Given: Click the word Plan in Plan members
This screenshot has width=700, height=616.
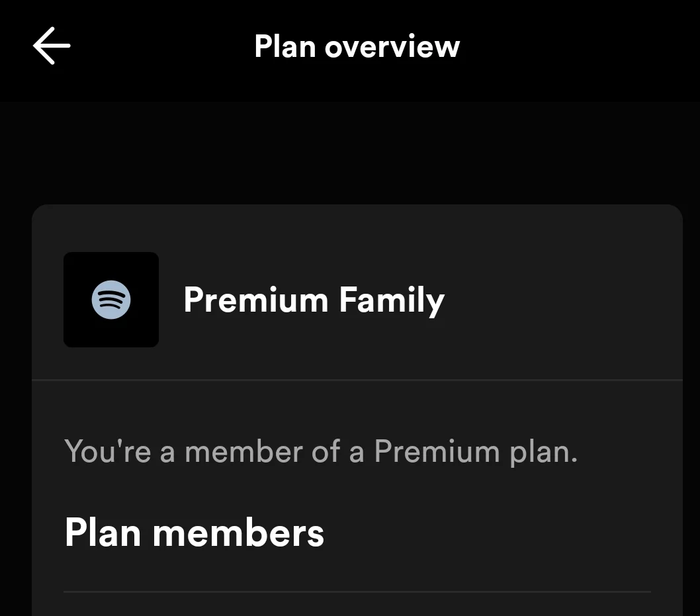Looking at the screenshot, I should coord(103,532).
